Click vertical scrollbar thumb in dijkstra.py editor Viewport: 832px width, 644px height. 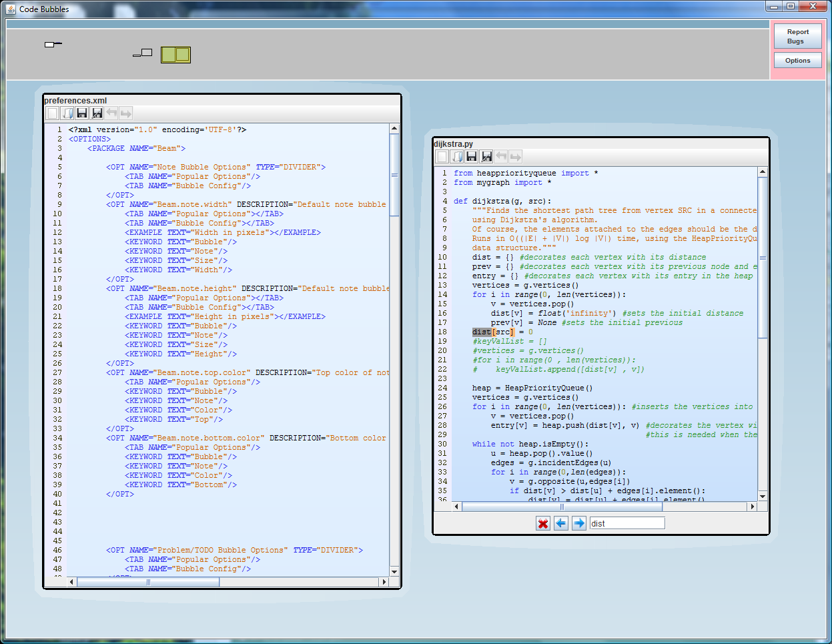click(x=763, y=258)
